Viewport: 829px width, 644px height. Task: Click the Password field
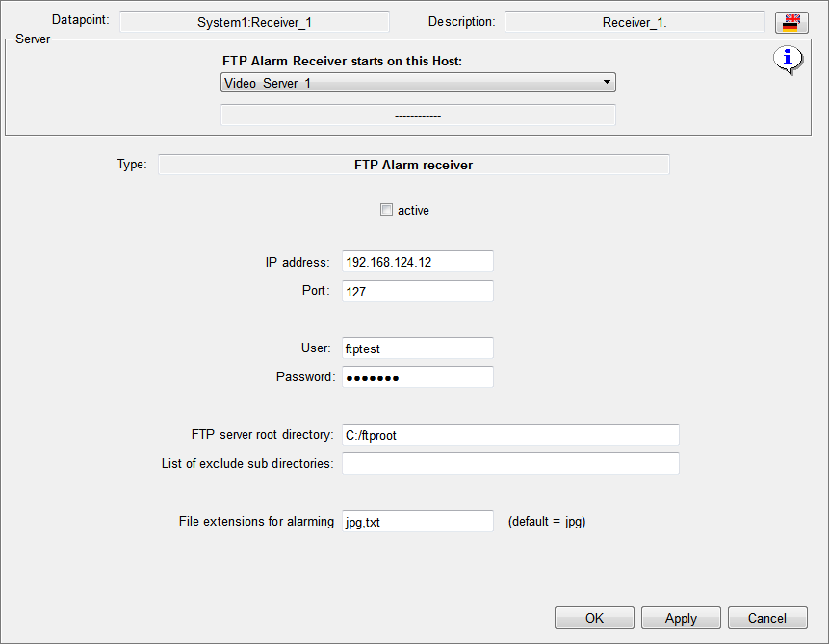[417, 377]
